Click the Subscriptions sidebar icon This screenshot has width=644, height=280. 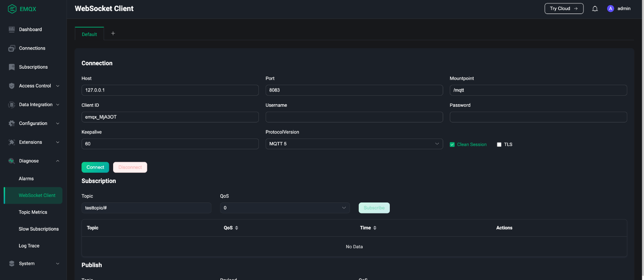(x=12, y=67)
